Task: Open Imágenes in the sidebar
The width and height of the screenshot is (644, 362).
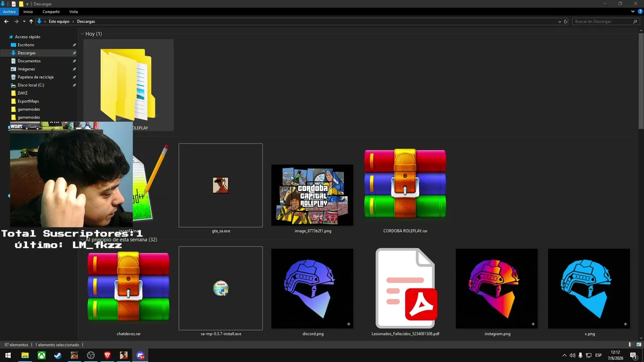Action: [26, 69]
